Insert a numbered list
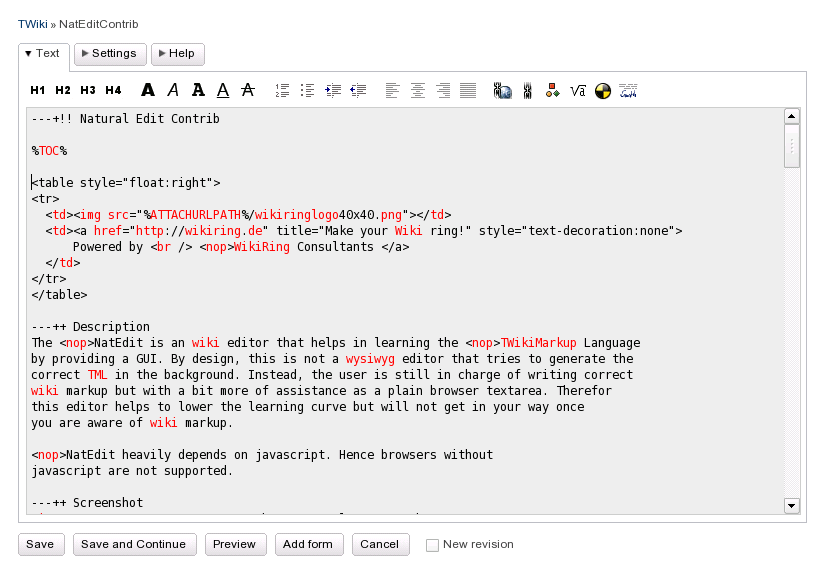 pyautogui.click(x=282, y=90)
